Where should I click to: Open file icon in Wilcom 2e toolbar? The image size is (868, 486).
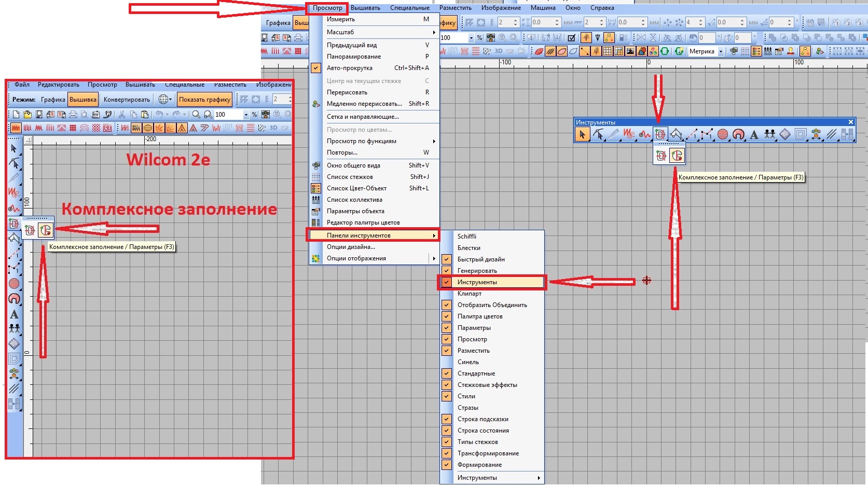27,114
